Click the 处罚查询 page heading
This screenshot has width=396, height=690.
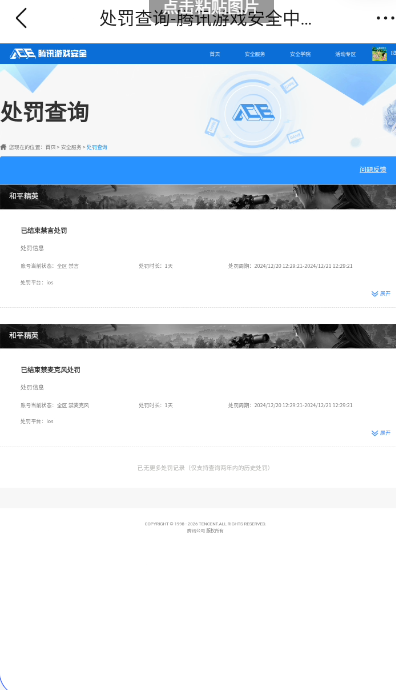[x=45, y=112]
